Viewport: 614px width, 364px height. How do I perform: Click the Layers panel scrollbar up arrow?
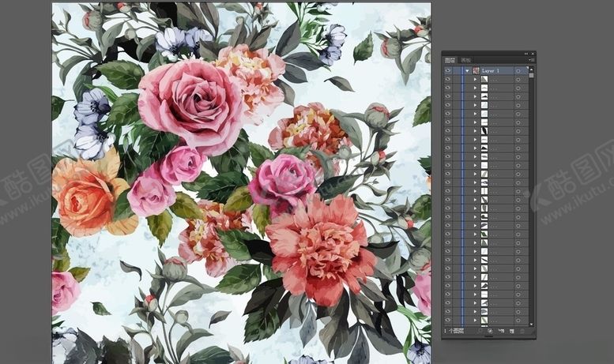[x=531, y=69]
